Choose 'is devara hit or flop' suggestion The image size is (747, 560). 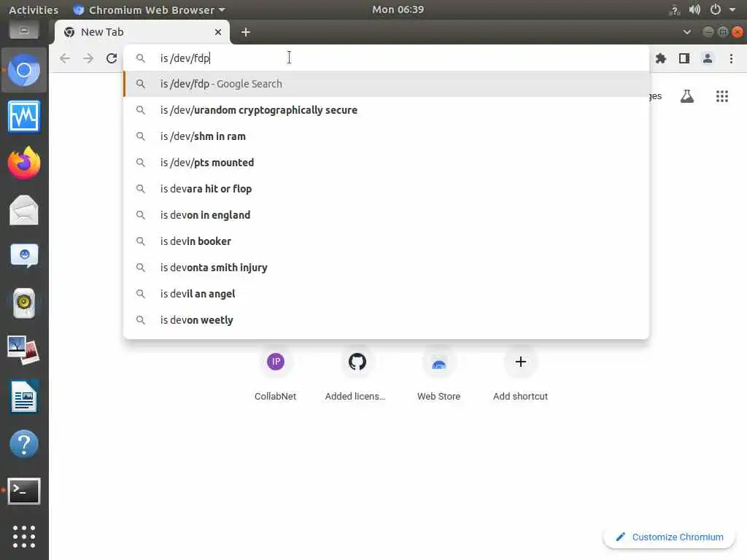pos(387,189)
